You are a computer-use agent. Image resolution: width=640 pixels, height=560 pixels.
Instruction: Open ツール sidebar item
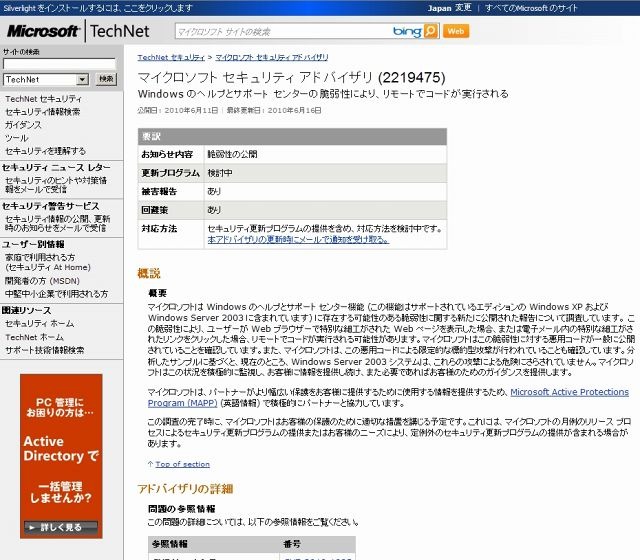pos(16,138)
